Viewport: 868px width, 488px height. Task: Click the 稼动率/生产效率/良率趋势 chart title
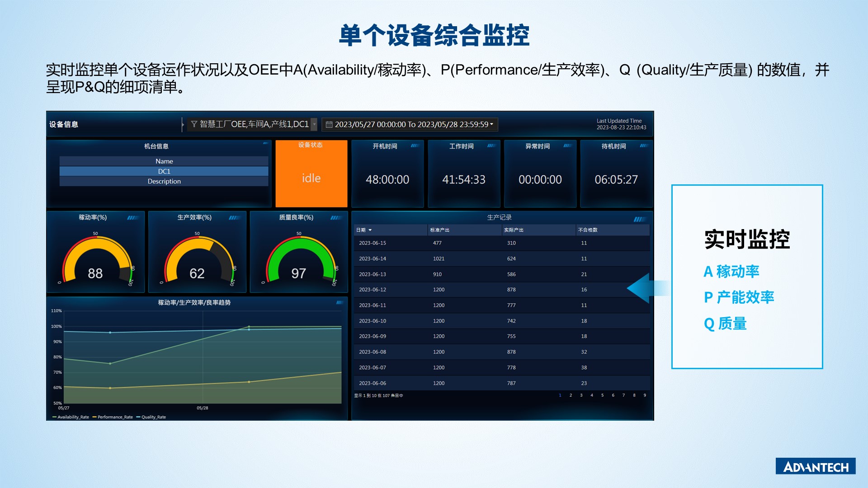(194, 302)
